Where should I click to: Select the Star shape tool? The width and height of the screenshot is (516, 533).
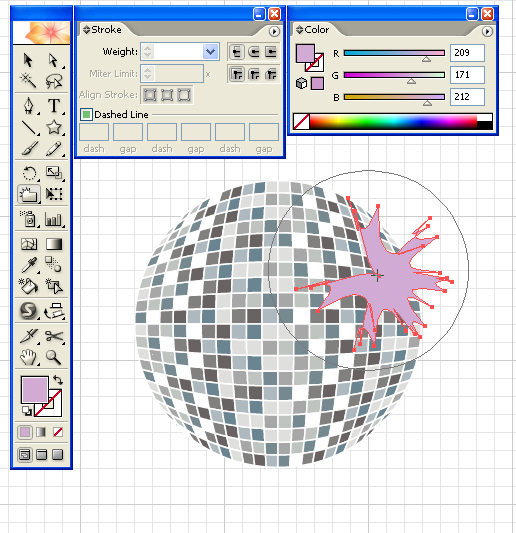53,127
